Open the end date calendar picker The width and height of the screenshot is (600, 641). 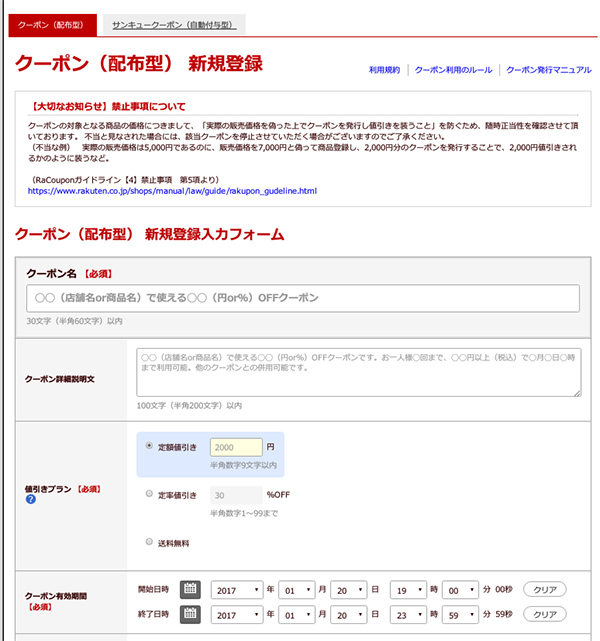[190, 613]
